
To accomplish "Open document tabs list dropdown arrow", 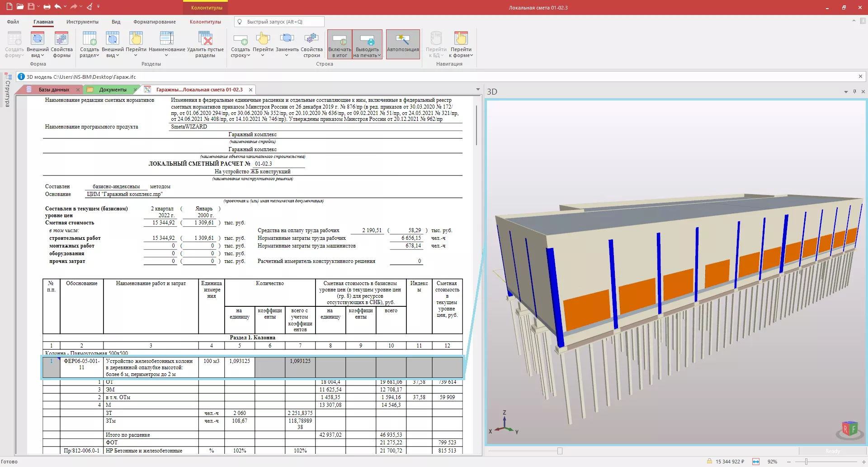I will (478, 90).
